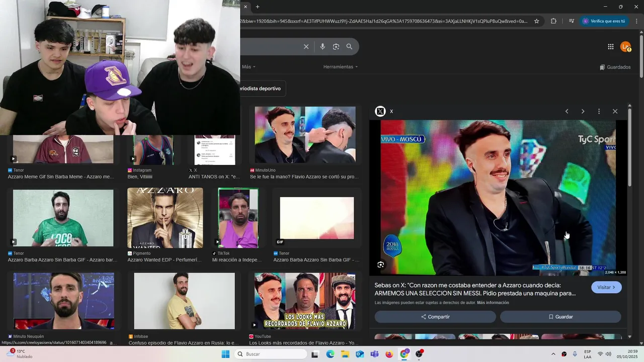Image resolution: width=644 pixels, height=362 pixels.
Task: Show the next image in preview panel
Action: tap(583, 111)
